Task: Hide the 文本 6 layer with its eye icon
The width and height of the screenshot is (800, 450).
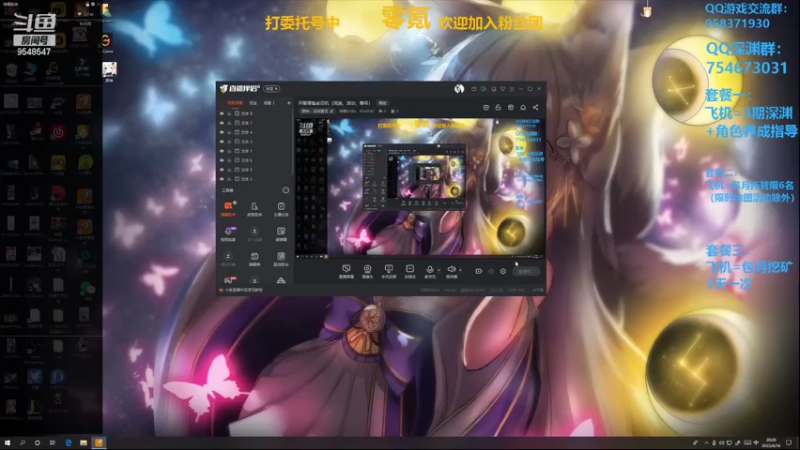Action: pyautogui.click(x=221, y=160)
